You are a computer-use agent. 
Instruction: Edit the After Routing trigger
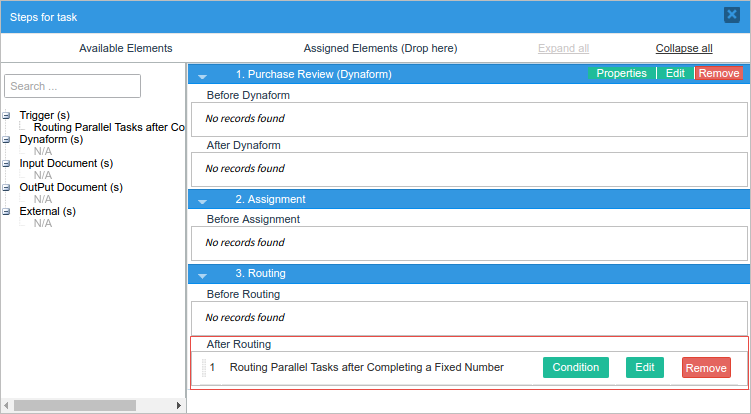[x=645, y=368]
